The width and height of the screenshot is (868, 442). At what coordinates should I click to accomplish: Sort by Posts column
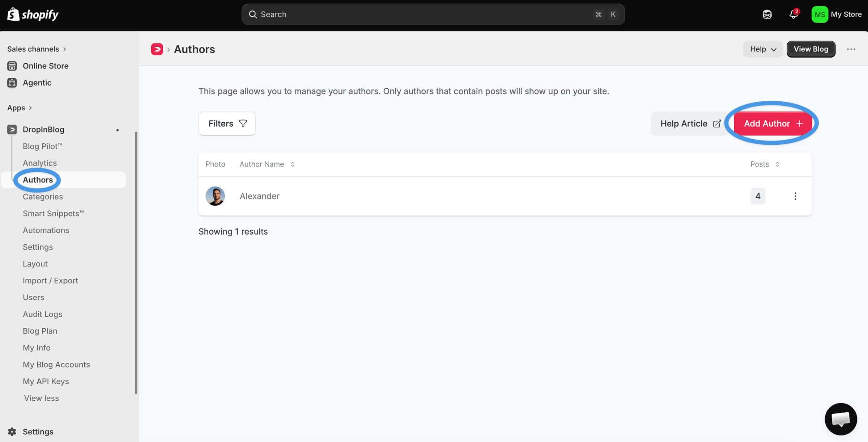(x=765, y=164)
